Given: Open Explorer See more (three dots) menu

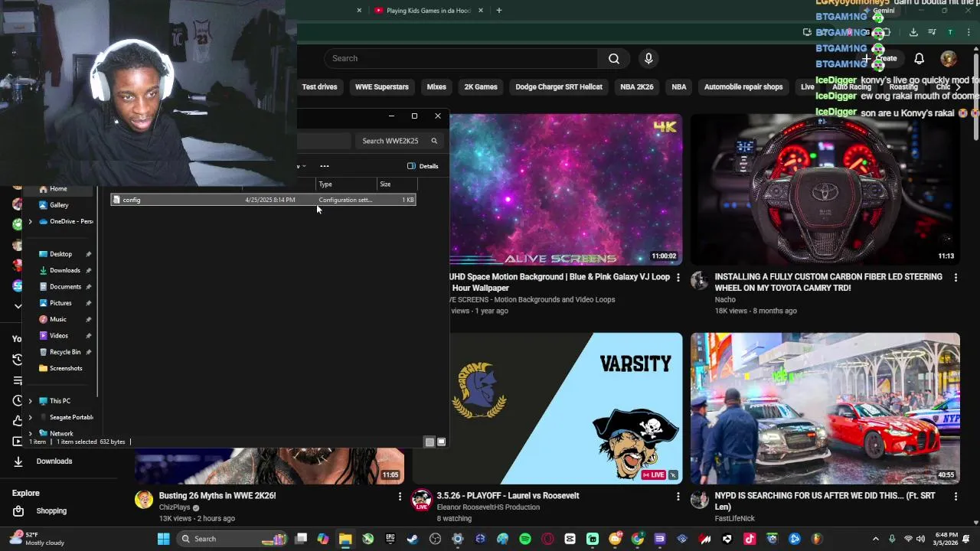Looking at the screenshot, I should (325, 166).
